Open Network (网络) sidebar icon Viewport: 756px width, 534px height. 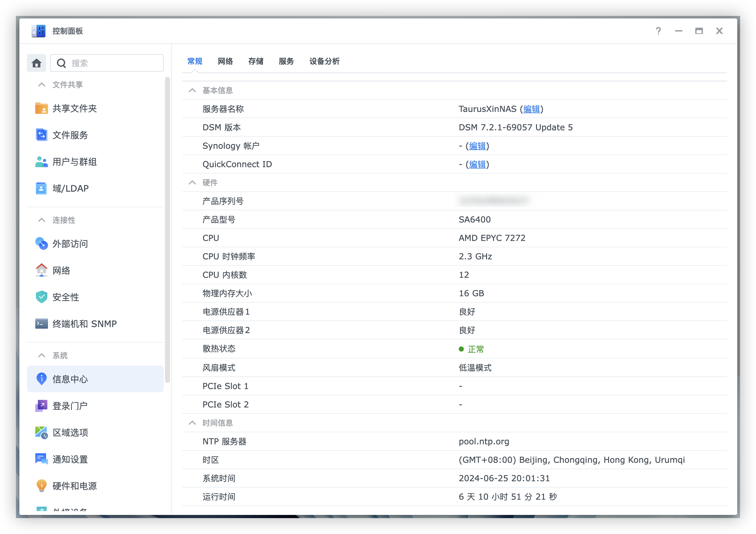click(x=41, y=270)
